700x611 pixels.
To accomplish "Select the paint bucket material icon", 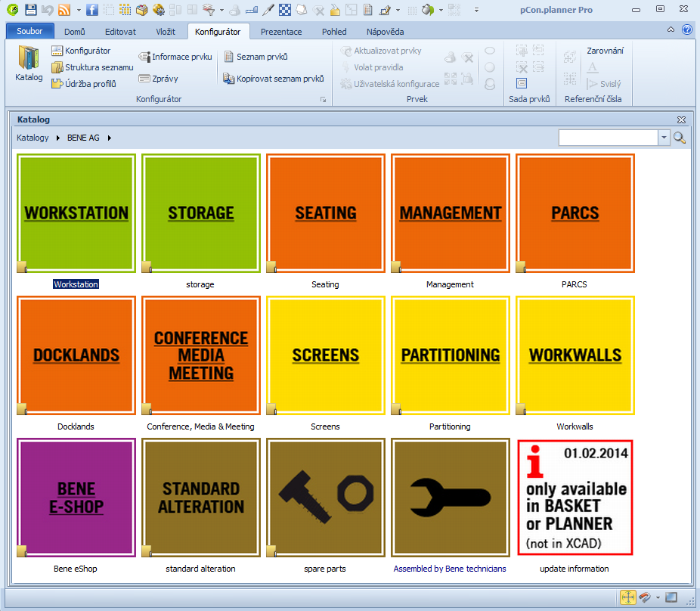I will [x=427, y=9].
